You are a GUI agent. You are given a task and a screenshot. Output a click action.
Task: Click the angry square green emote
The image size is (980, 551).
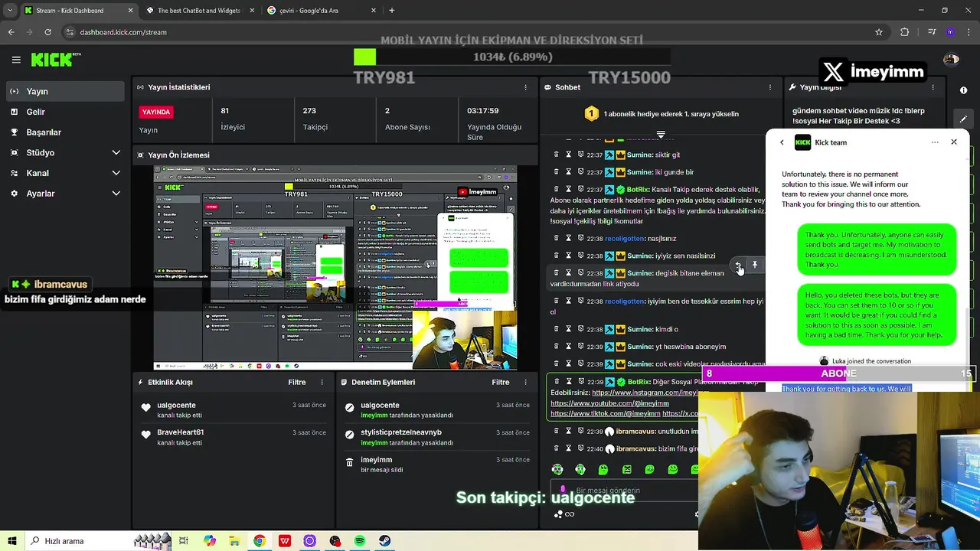click(x=626, y=469)
